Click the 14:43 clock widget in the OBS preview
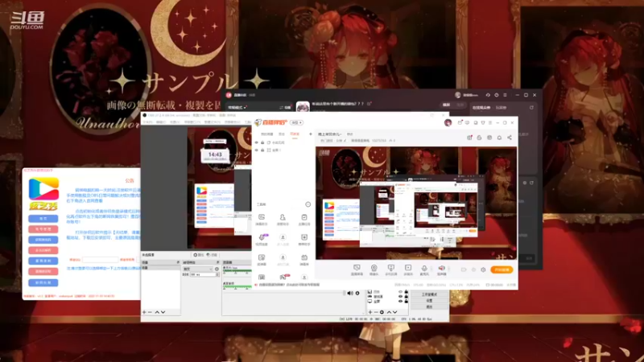The height and width of the screenshot is (362, 644). click(x=215, y=155)
